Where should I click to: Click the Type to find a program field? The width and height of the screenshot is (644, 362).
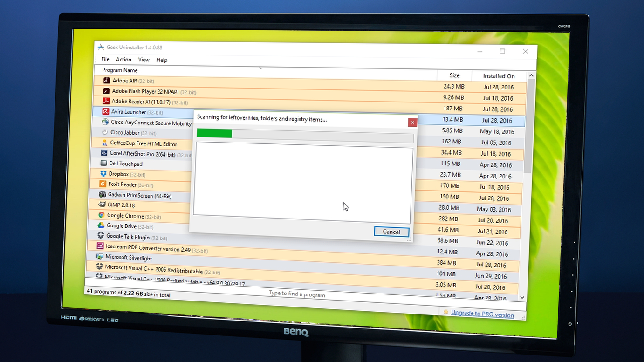point(297,294)
